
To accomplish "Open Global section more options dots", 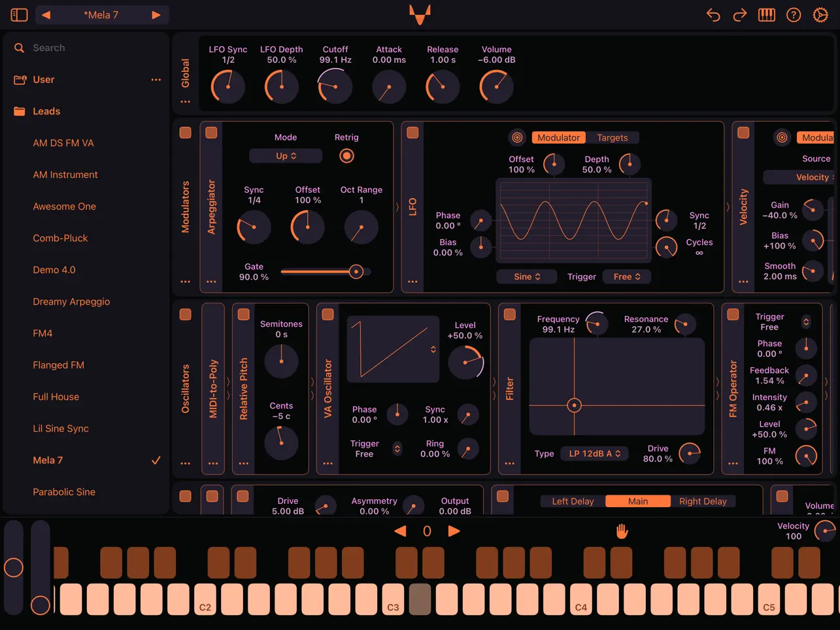I will pos(186,101).
